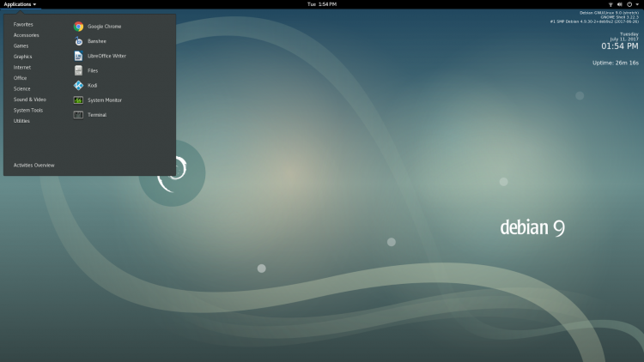The width and height of the screenshot is (644, 362).
Task: Open the System Tools category
Action: 28,110
